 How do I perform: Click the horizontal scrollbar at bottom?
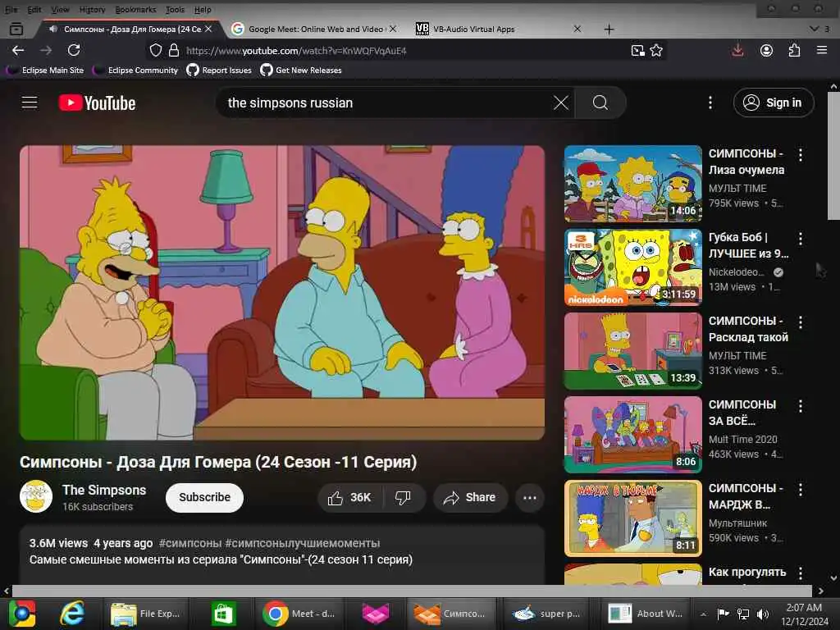tap(412, 591)
